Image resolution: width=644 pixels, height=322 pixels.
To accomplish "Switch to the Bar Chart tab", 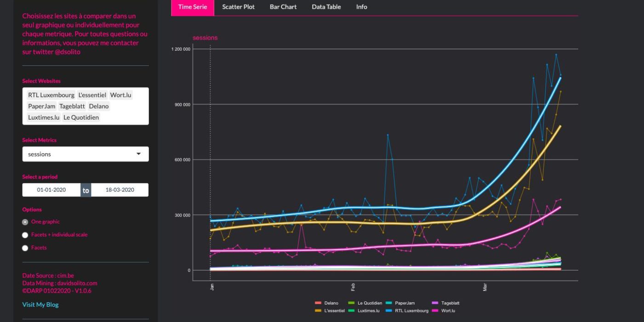I will pos(283,7).
